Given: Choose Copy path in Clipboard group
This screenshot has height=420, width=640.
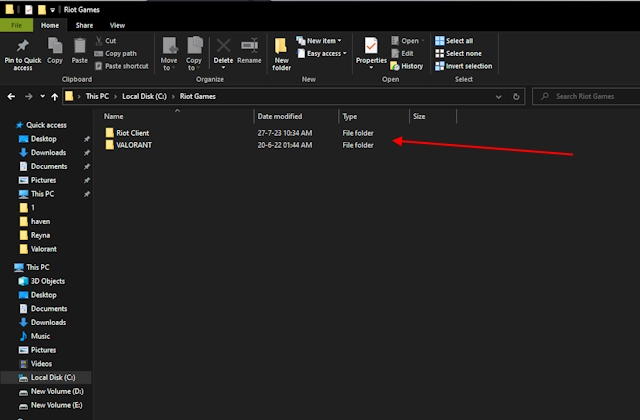Looking at the screenshot, I should click(x=116, y=53).
